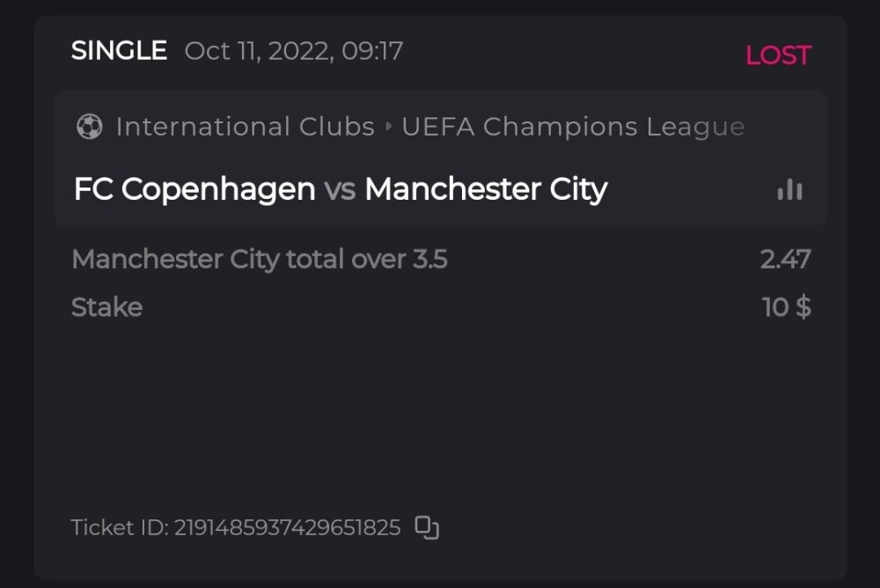Open the International Clubs category

pyautogui.click(x=245, y=127)
